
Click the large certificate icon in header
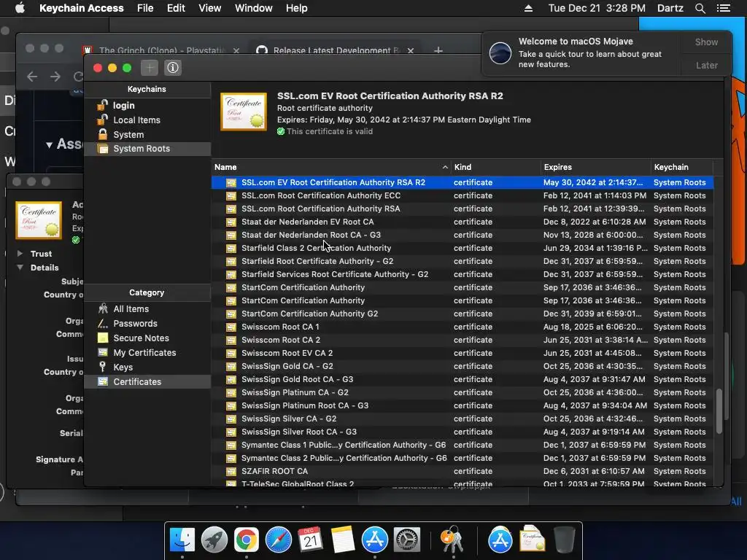point(244,112)
